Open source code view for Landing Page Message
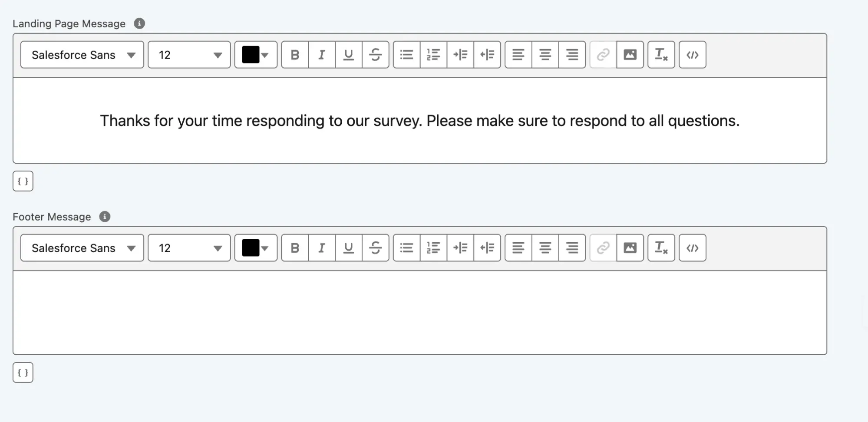868x422 pixels. [x=692, y=55]
